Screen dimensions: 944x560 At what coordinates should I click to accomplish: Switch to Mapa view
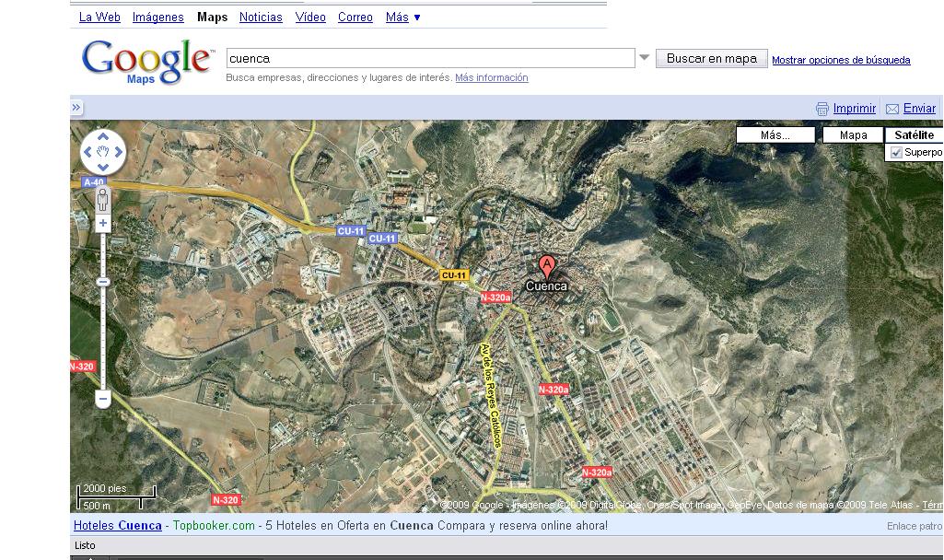point(853,135)
